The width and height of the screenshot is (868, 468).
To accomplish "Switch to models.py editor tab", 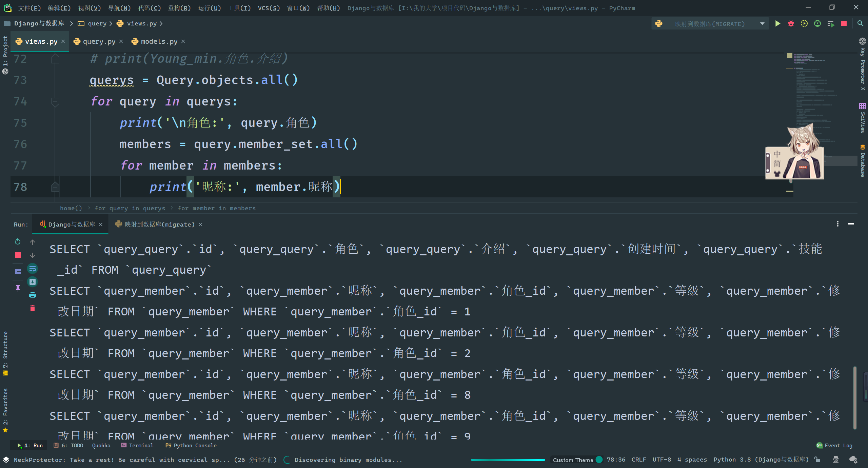I will (159, 41).
